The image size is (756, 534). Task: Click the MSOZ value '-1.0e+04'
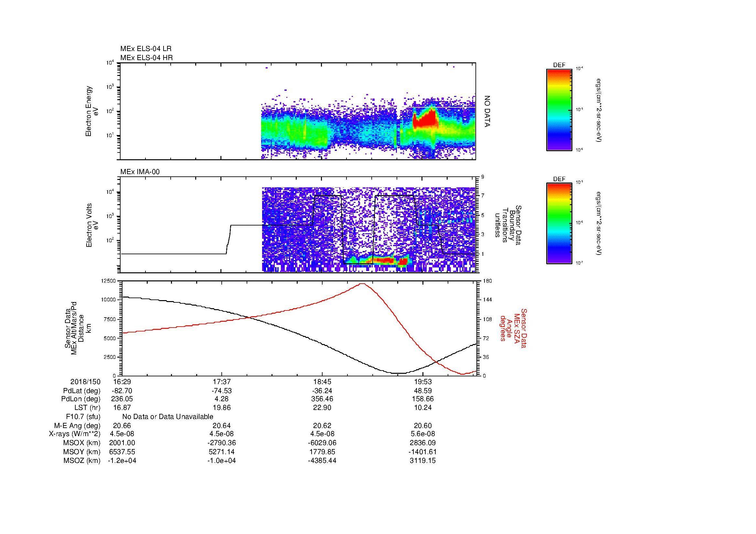click(x=222, y=460)
